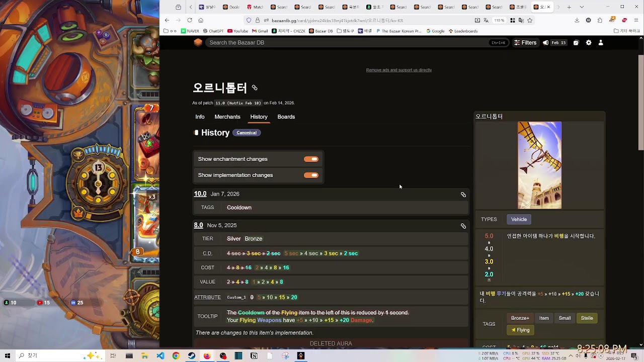Open the 10.0 patch version link
Image resolution: width=644 pixels, height=362 pixels.
[200, 194]
